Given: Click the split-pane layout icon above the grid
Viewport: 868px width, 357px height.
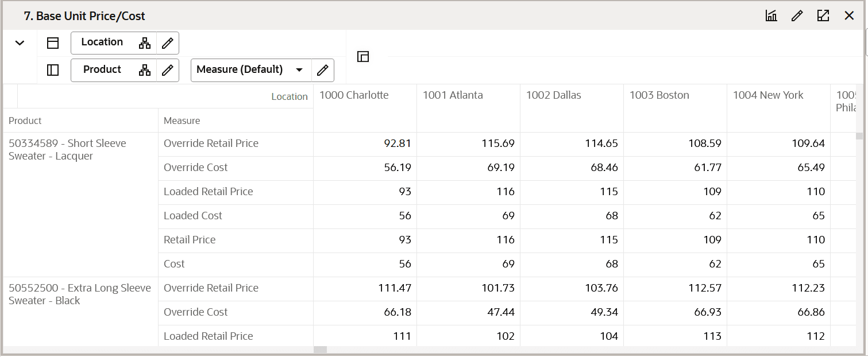Looking at the screenshot, I should (x=362, y=56).
